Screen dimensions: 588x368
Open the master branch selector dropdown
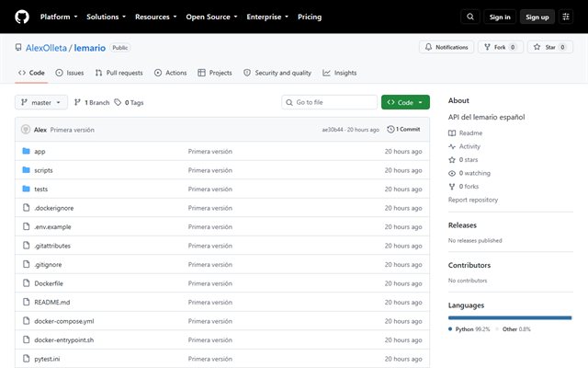[41, 102]
